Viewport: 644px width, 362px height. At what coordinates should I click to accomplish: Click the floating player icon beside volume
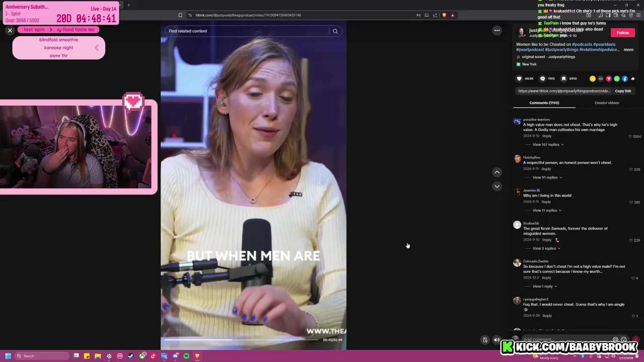click(x=485, y=340)
